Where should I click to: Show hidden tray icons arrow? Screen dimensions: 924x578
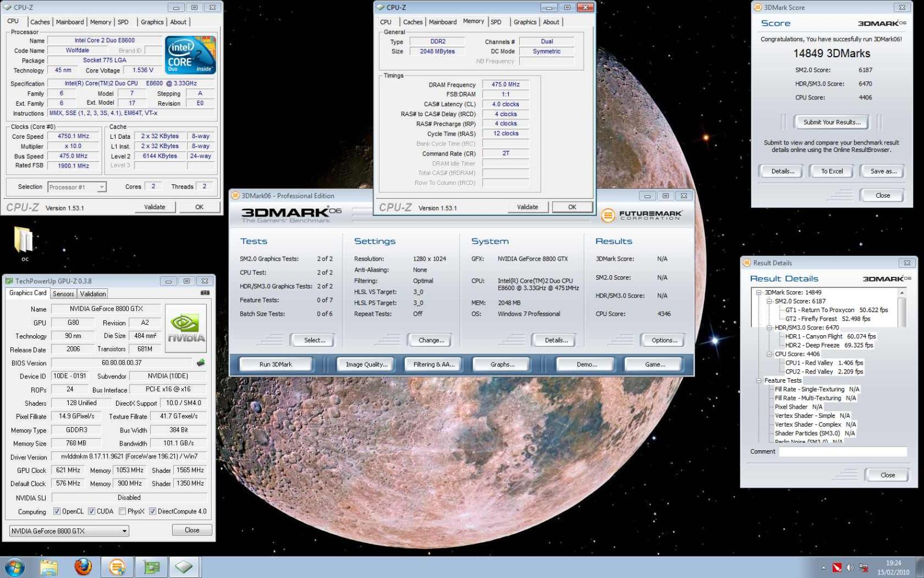click(x=824, y=568)
